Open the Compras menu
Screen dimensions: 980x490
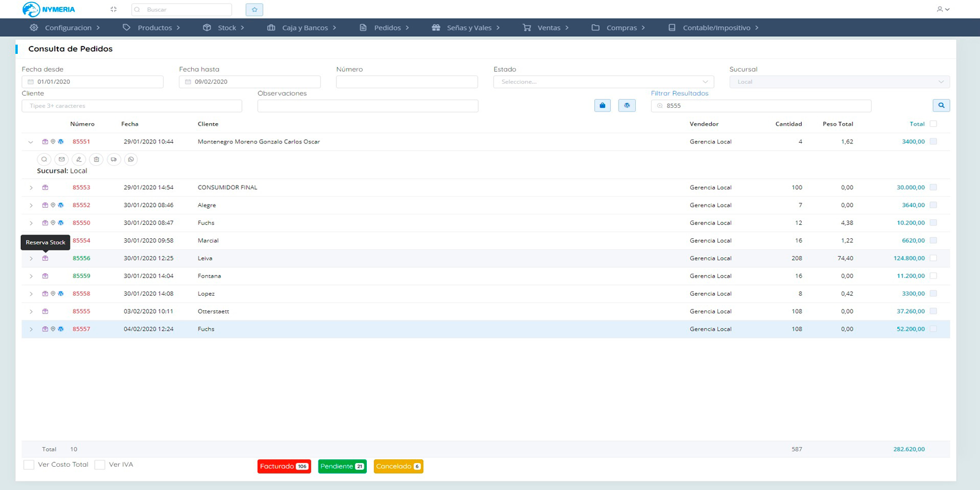(618, 28)
